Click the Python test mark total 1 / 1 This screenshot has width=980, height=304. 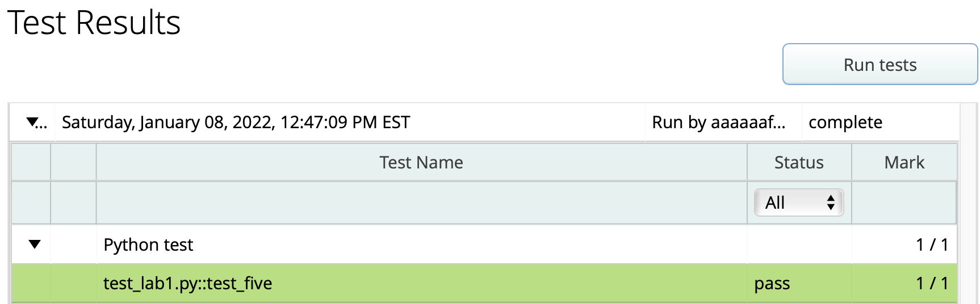[932, 244]
